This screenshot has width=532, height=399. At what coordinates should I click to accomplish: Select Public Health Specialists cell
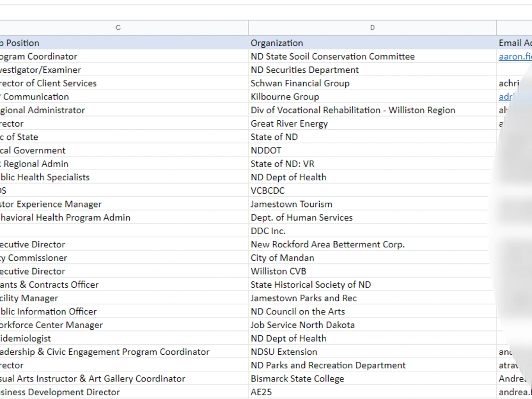[x=124, y=177]
